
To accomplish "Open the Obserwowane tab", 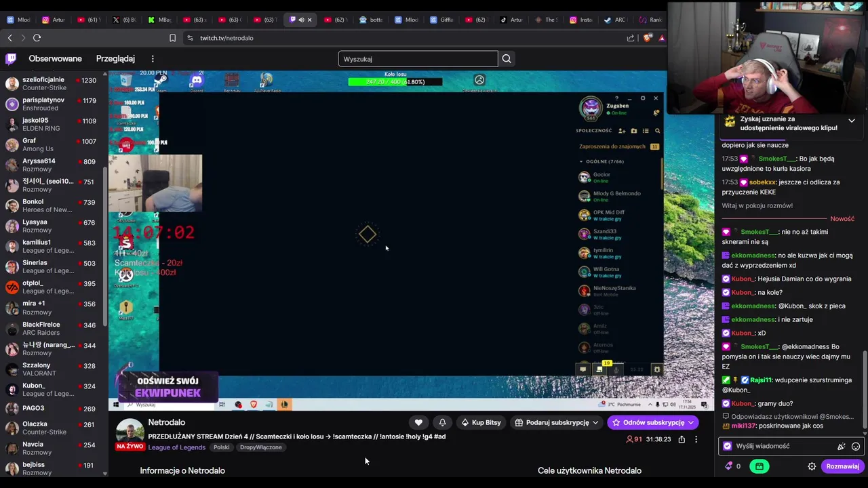I will click(55, 59).
